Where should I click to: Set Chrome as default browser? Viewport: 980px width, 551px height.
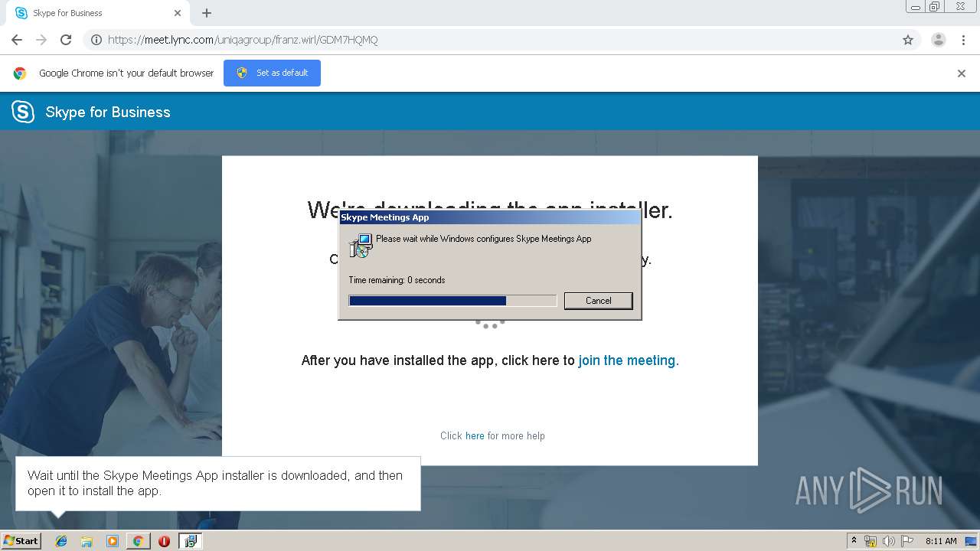pos(272,73)
